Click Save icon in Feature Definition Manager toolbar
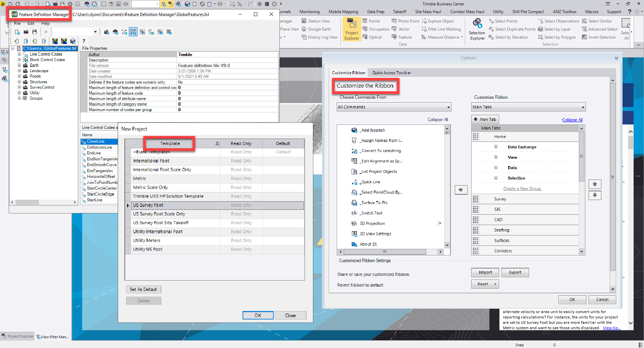Viewport: 644px width, 348px height. point(35,32)
